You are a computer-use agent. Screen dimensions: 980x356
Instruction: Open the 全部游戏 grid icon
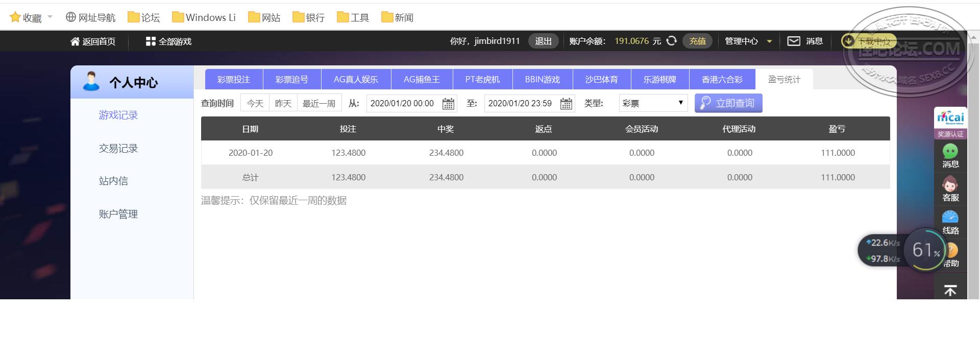150,41
